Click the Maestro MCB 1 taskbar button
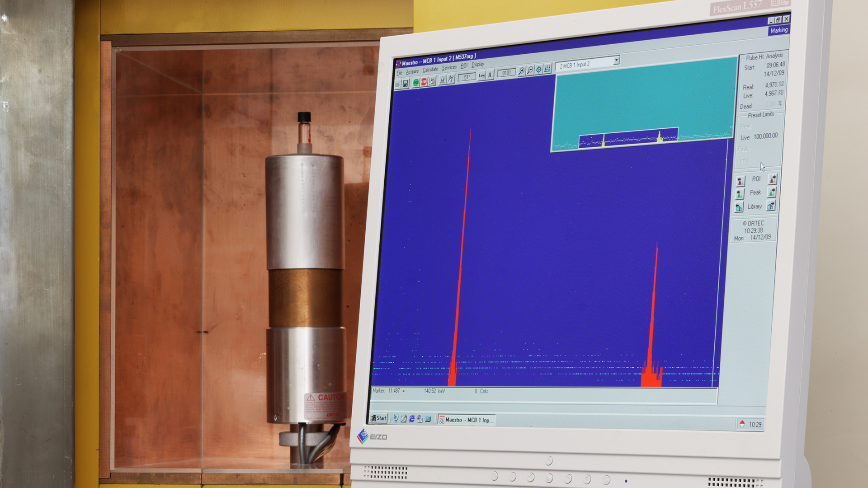This screenshot has width=868, height=488. click(466, 420)
